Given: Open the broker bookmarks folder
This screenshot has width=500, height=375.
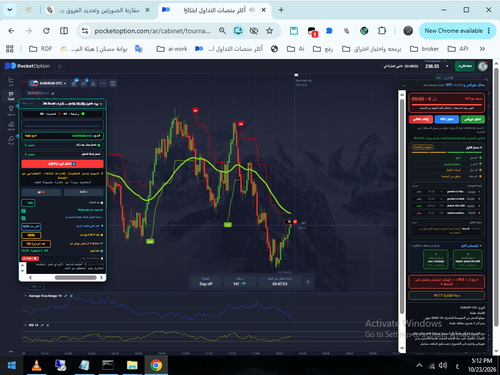Looking at the screenshot, I should pos(424,49).
